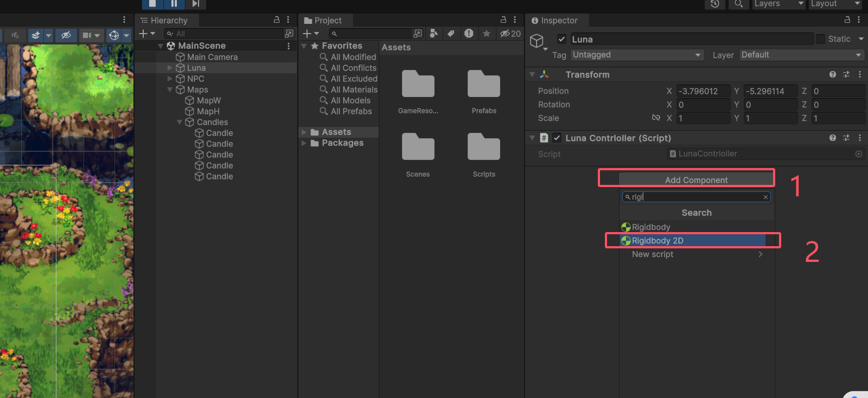The width and height of the screenshot is (868, 398).
Task: Open the GameResources folder
Action: [418, 92]
